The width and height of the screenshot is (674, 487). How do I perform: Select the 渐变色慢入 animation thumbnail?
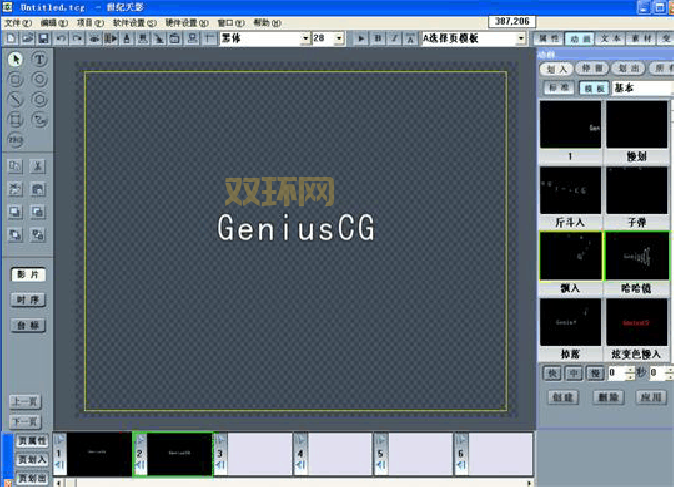[637, 322]
